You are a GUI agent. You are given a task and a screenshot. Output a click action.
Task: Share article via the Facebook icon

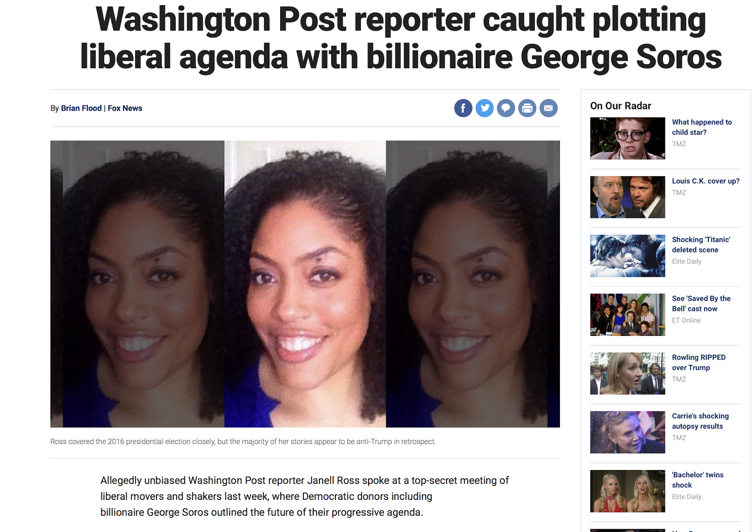tap(463, 108)
